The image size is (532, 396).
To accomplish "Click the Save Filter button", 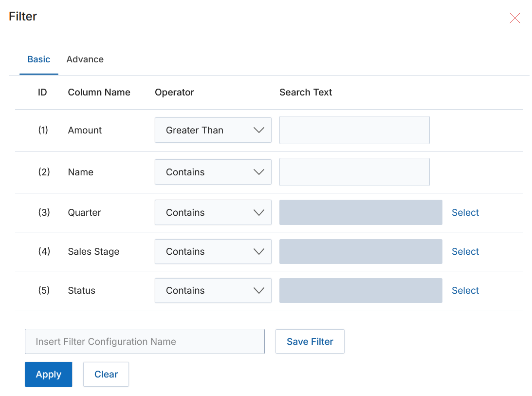I will click(x=310, y=341).
